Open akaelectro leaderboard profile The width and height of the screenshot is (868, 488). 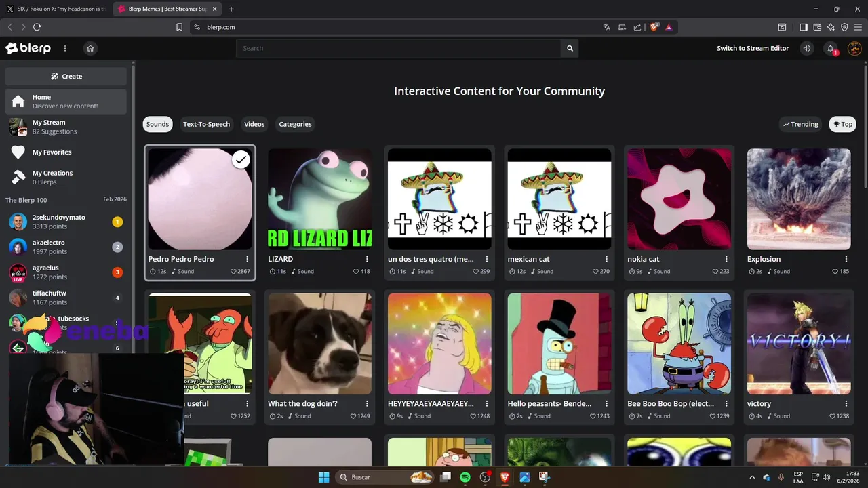pyautogui.click(x=66, y=247)
